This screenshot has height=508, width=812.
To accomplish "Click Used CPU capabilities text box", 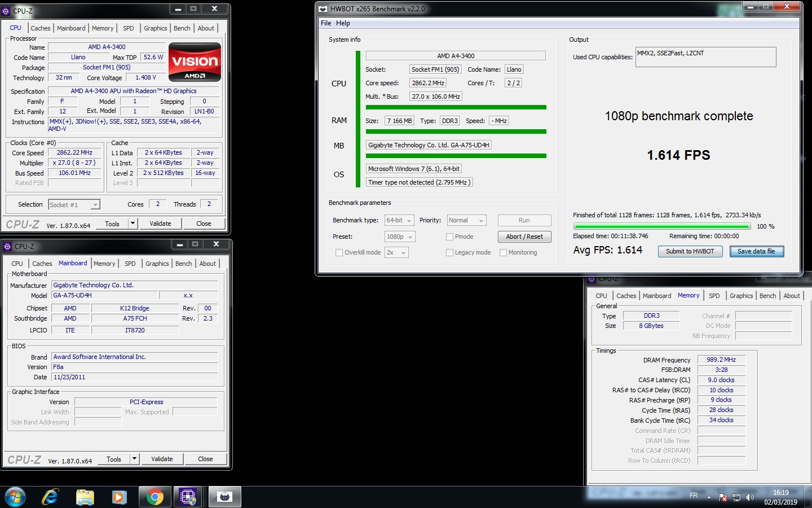I will click(705, 57).
